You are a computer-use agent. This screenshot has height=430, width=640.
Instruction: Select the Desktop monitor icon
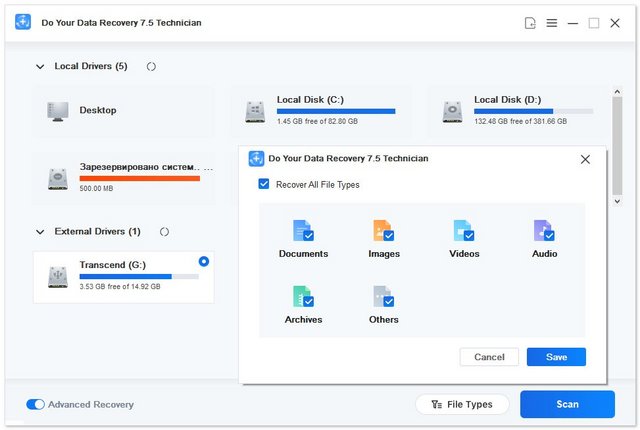click(x=58, y=111)
